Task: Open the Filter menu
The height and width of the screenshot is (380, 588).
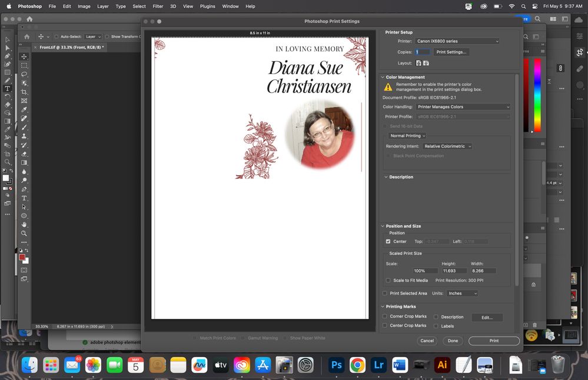Action: (158, 6)
